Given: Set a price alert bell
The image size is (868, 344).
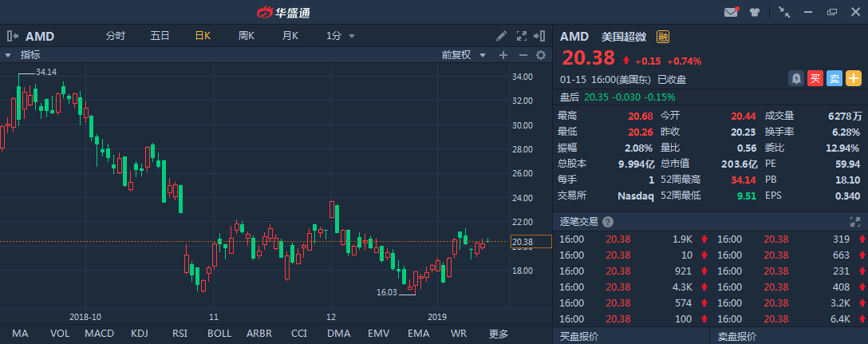Looking at the screenshot, I should [796, 79].
